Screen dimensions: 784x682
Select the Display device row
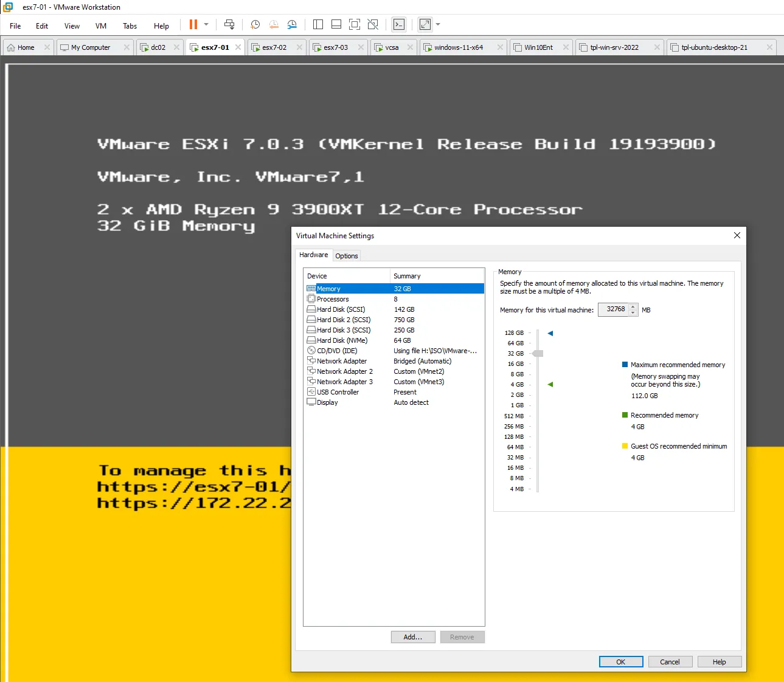[394, 402]
